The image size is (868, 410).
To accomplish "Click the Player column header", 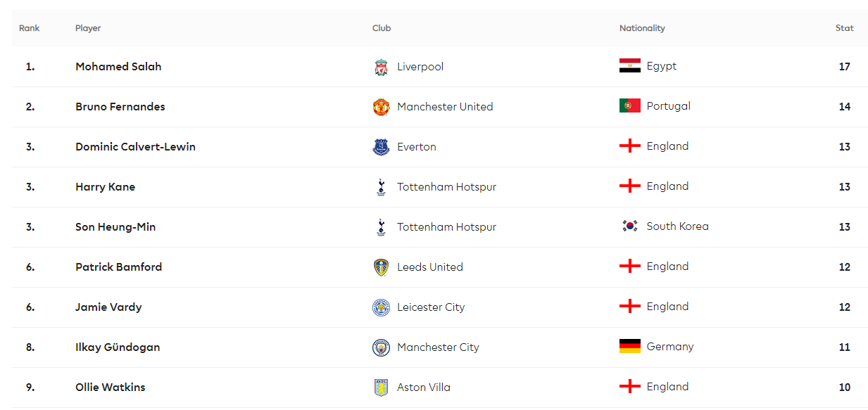I will coord(88,28).
